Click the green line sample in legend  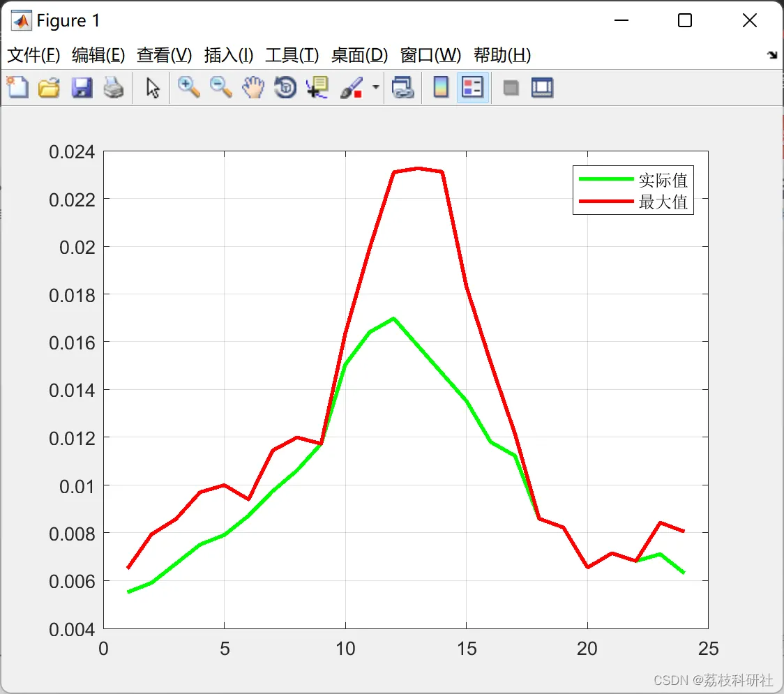click(x=606, y=179)
